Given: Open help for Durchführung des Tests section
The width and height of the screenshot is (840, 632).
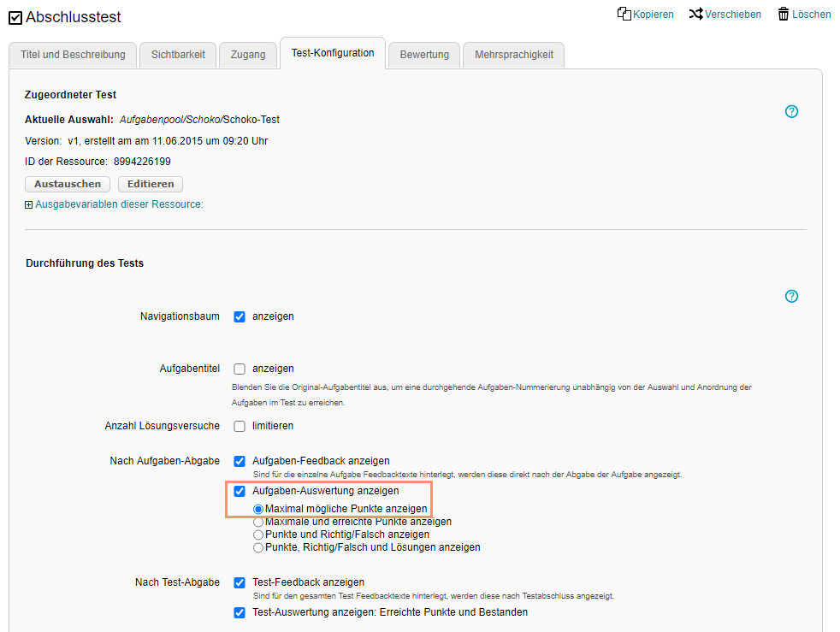Looking at the screenshot, I should pyautogui.click(x=791, y=296).
